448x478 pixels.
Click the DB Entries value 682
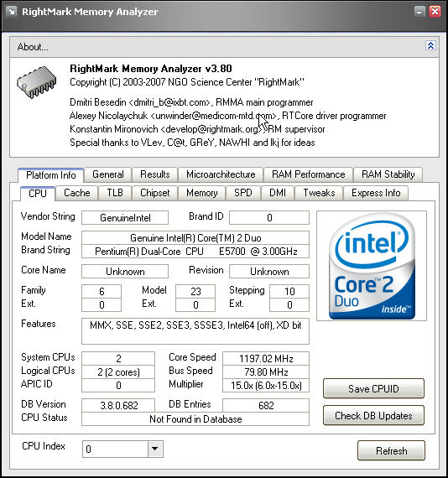[x=266, y=405]
